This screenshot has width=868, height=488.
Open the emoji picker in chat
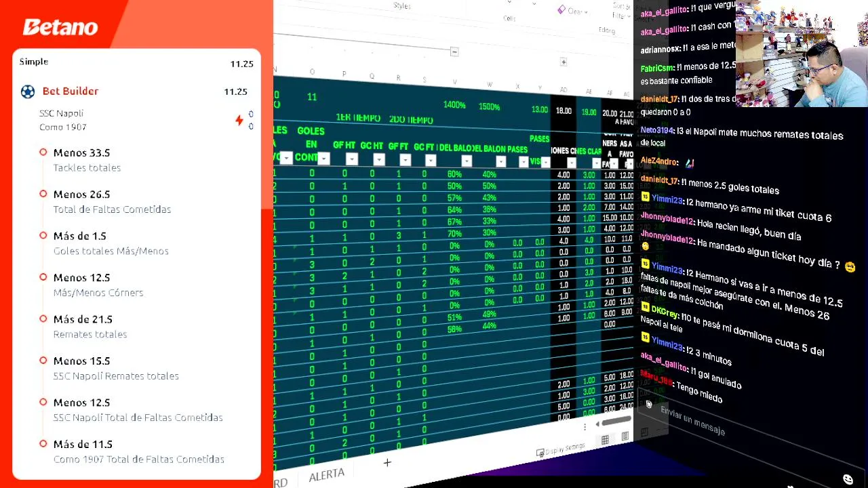click(x=848, y=480)
